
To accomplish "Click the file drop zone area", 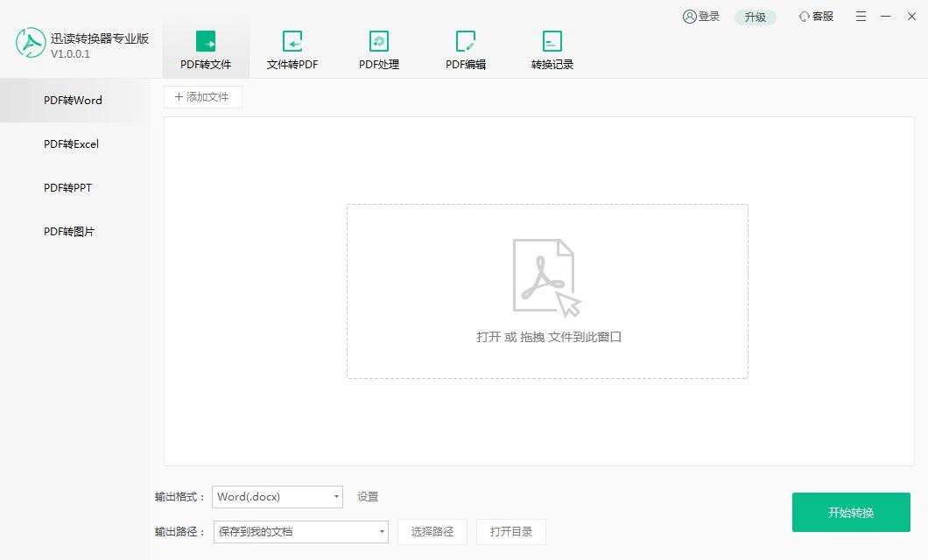I will (x=546, y=291).
